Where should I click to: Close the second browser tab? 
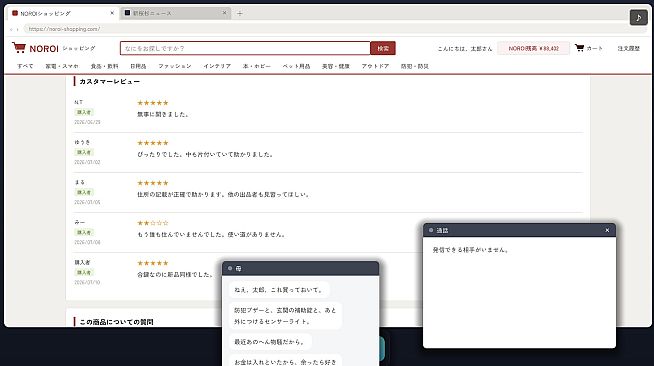[x=224, y=13]
